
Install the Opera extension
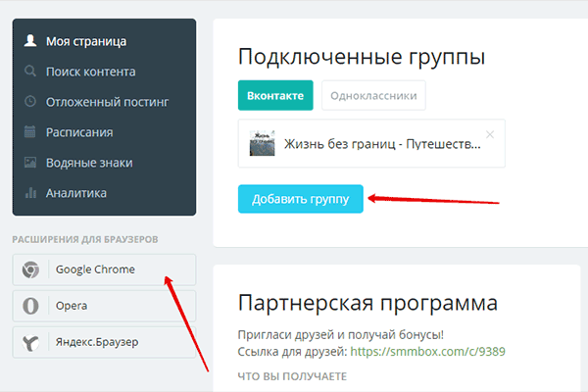(x=104, y=306)
